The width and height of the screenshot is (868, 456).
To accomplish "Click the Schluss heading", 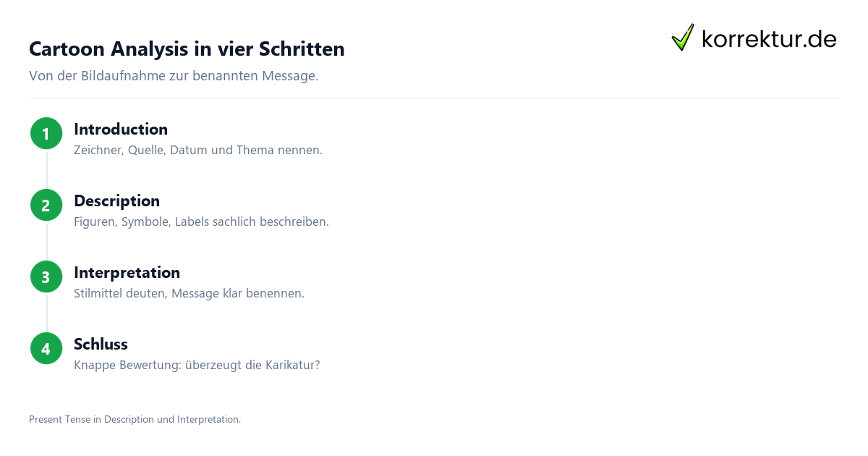I will tap(101, 344).
